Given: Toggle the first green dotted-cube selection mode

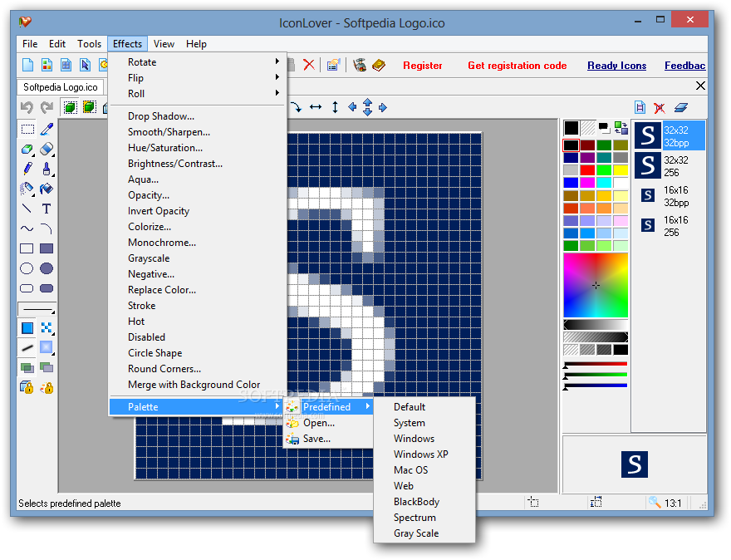Looking at the screenshot, I should pyautogui.click(x=70, y=108).
